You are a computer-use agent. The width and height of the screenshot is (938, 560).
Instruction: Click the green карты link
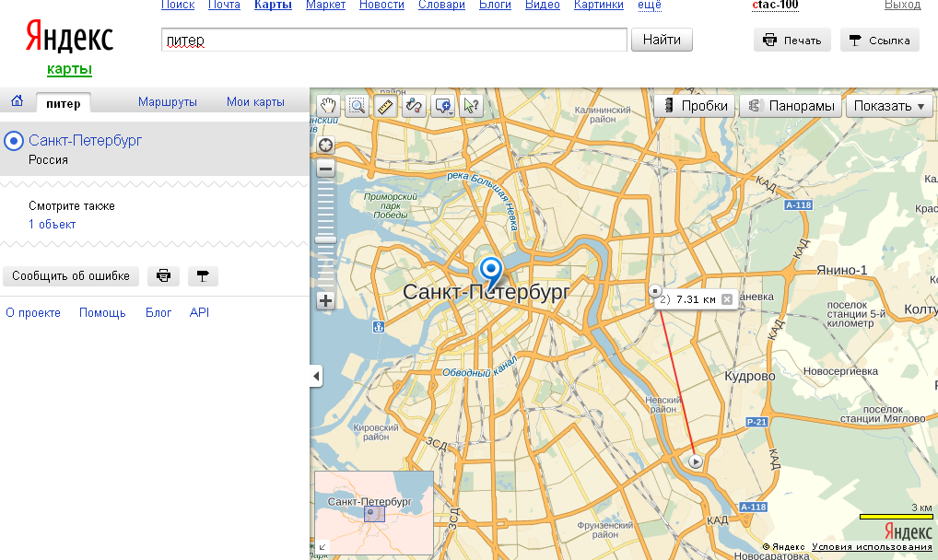coord(69,69)
